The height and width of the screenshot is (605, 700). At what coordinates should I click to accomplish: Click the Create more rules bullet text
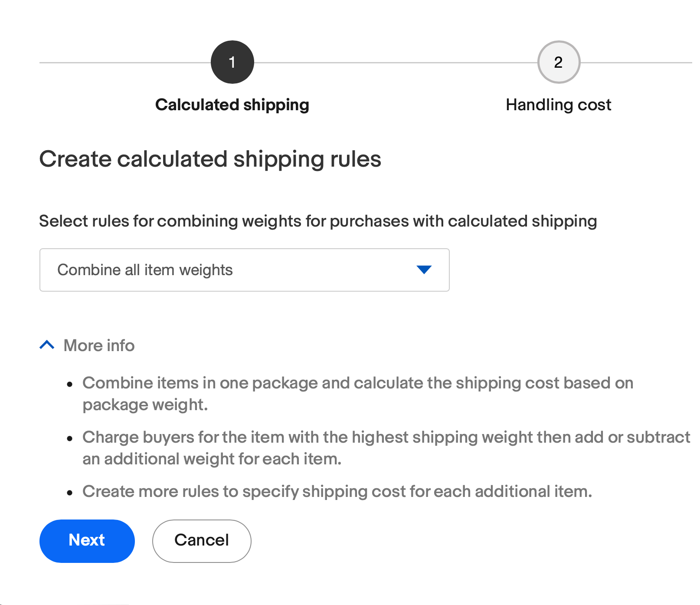pyautogui.click(x=337, y=491)
